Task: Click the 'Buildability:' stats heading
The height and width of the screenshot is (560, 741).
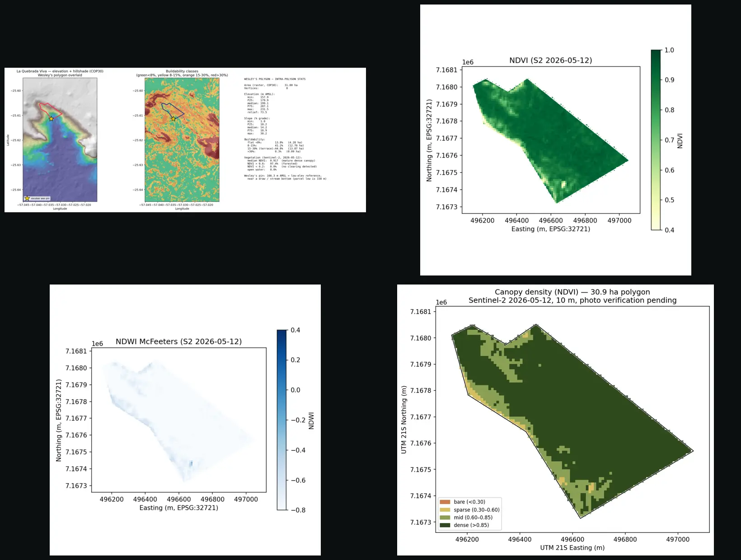Action: coord(254,140)
